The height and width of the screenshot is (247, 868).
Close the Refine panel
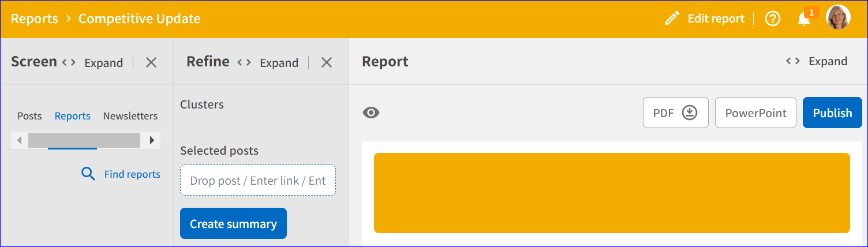tap(327, 62)
